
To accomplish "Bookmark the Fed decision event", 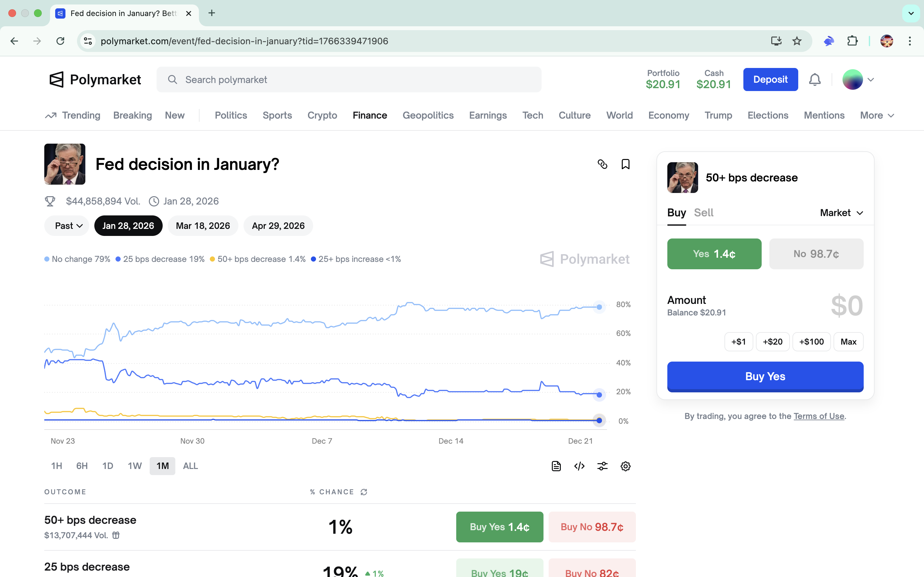I will [625, 164].
